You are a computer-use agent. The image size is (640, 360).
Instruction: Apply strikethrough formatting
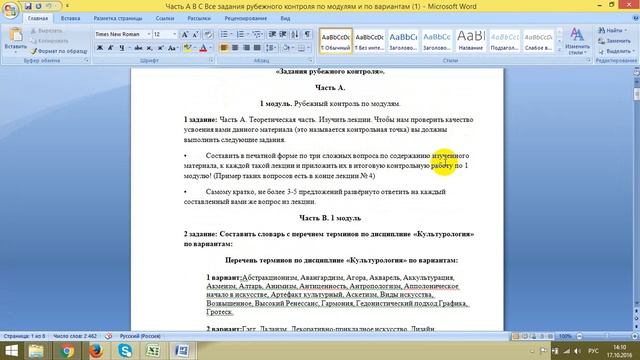138,48
